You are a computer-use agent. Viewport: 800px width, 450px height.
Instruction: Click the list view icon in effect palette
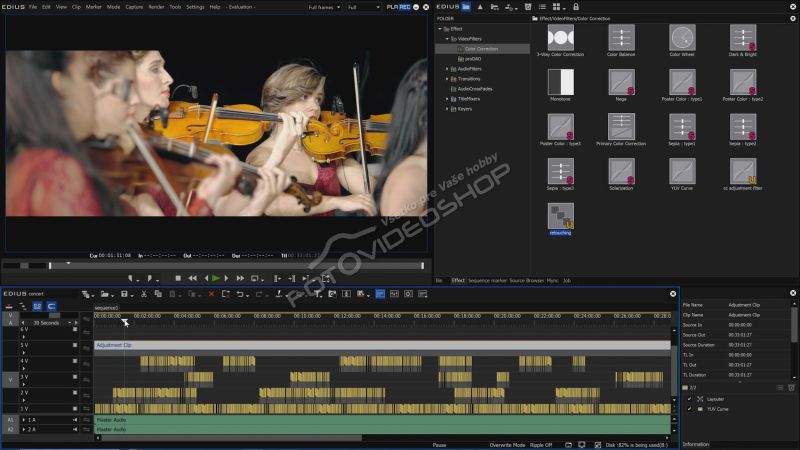(542, 7)
